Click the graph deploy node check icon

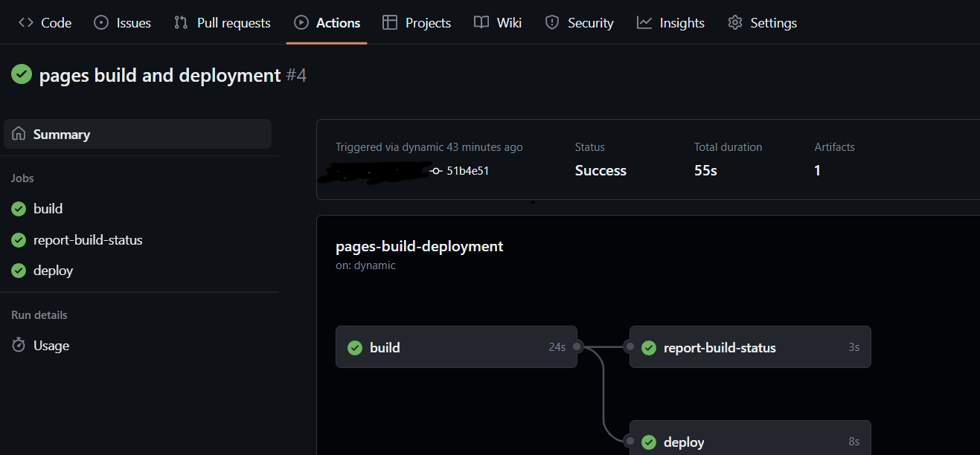(649, 442)
